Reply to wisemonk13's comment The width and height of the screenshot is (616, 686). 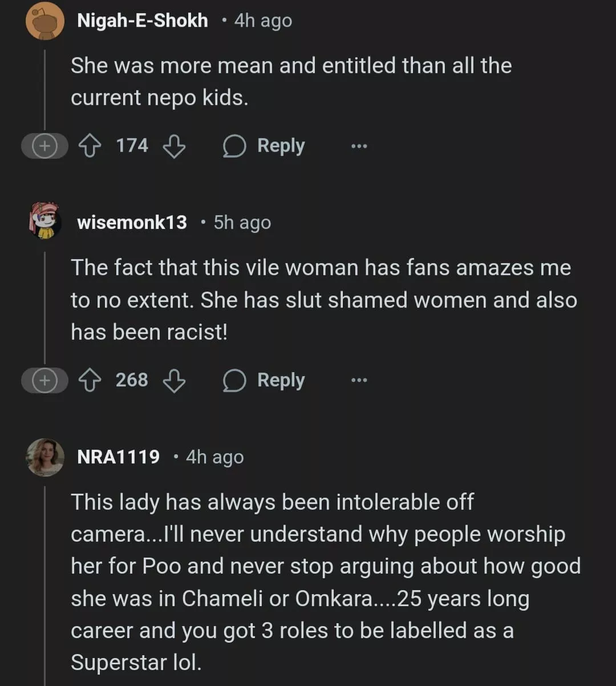(x=281, y=380)
